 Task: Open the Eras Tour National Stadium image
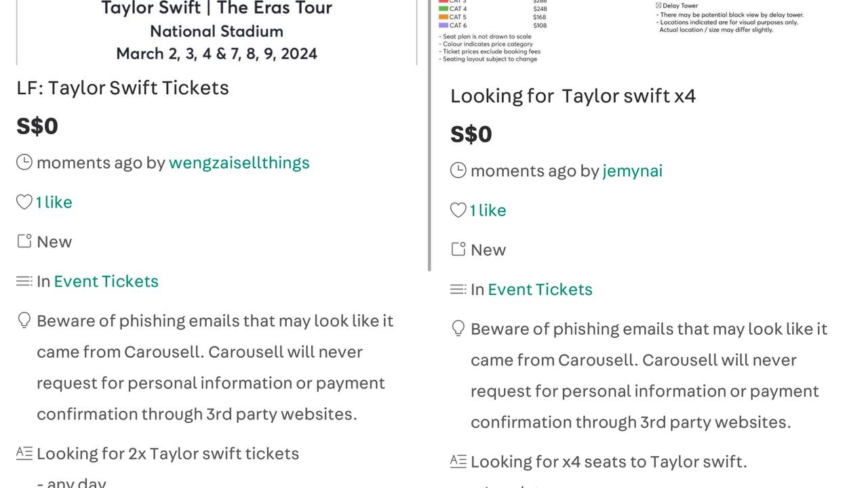pos(217,32)
